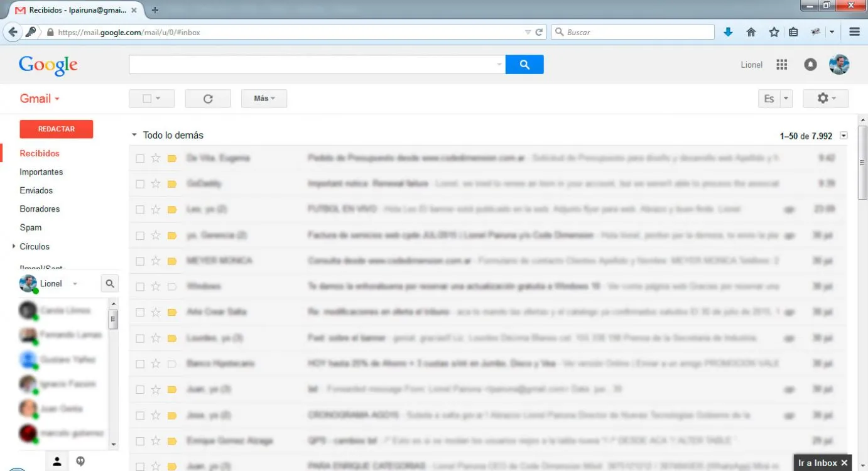
Task: Toggle importance marker on De Vita email
Action: click(x=172, y=158)
